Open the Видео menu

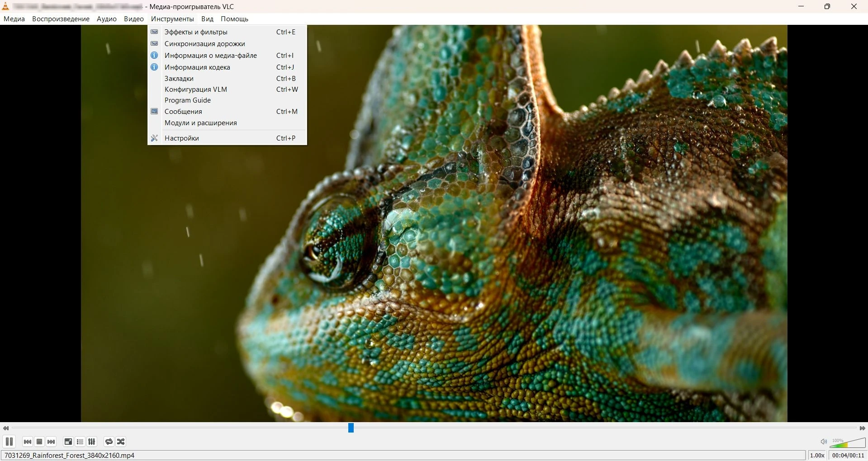click(133, 19)
